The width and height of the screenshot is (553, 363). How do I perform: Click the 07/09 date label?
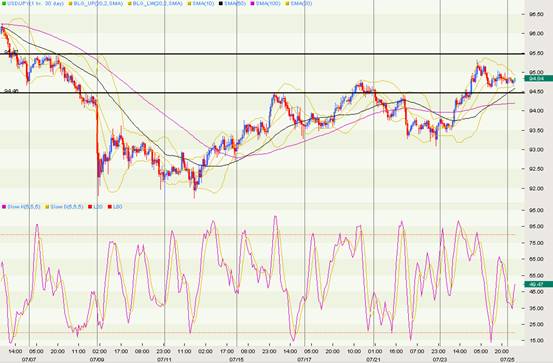97,359
